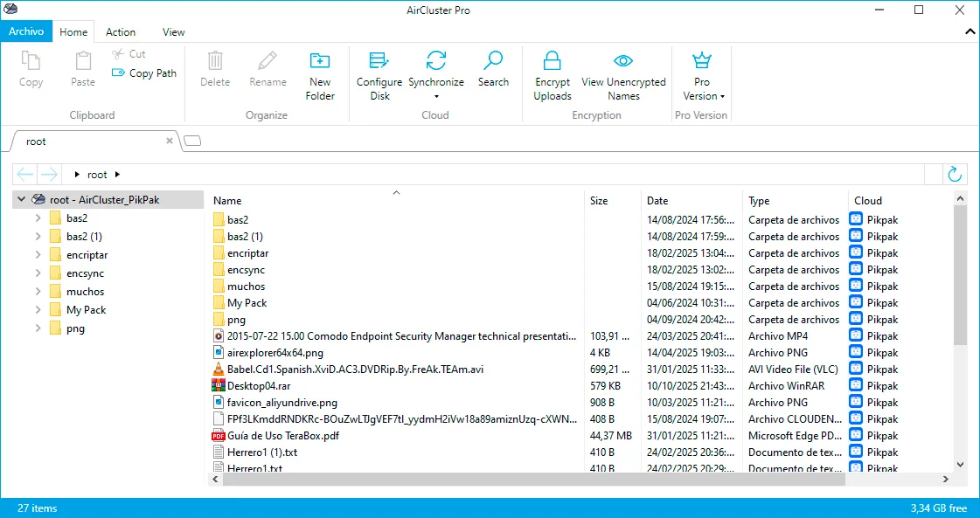Close the root tab
The image size is (980, 518).
(x=170, y=142)
